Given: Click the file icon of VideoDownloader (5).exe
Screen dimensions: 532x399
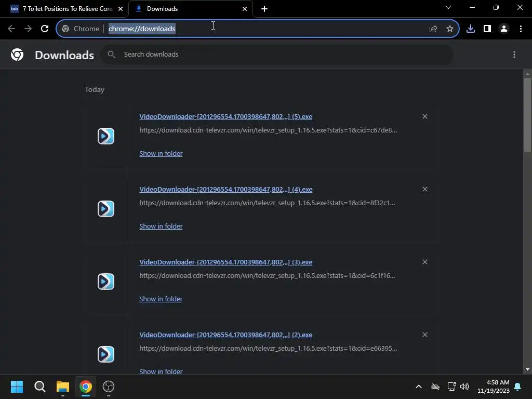Looking at the screenshot, I should 106,136.
